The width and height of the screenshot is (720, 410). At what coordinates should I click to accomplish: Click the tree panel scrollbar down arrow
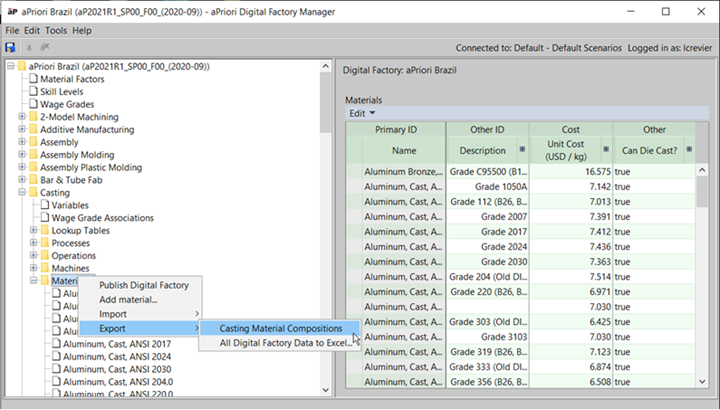tap(326, 390)
